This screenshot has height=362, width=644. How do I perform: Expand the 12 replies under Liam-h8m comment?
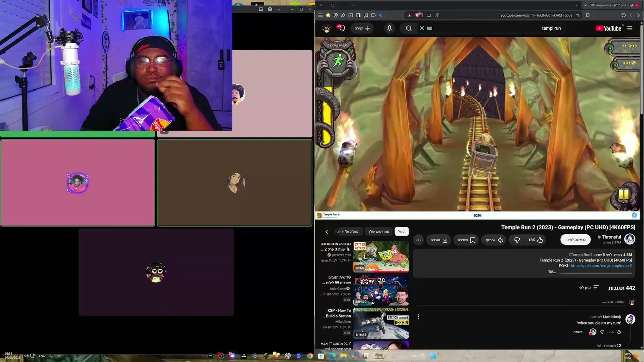pos(608,346)
